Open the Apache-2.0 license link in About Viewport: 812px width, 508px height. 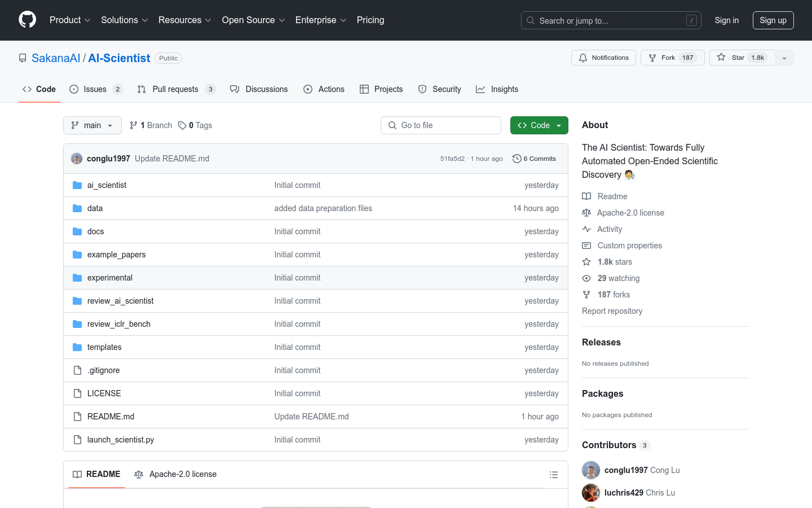tap(623, 213)
